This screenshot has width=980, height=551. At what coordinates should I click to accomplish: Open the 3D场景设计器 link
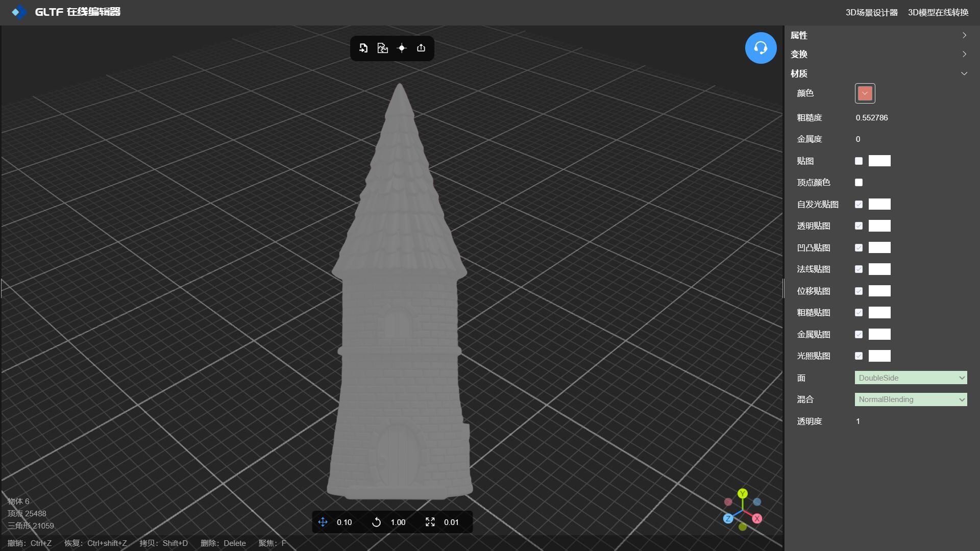(x=871, y=12)
